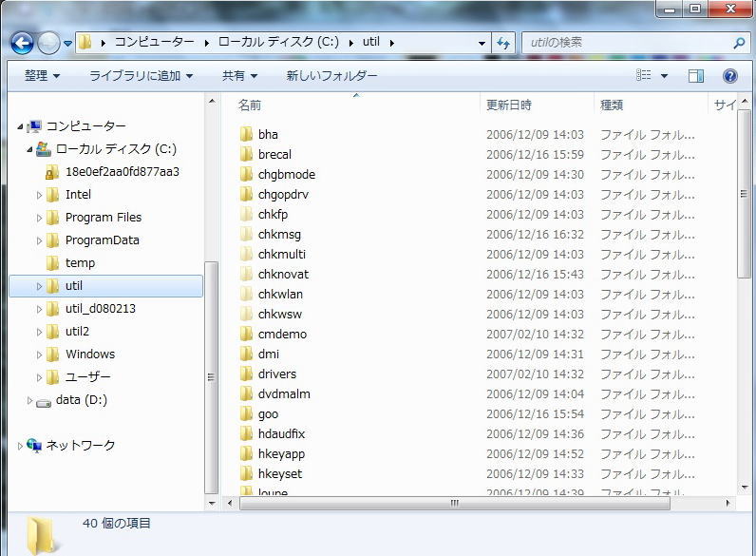Click コンピューター in the address path

coord(154,43)
